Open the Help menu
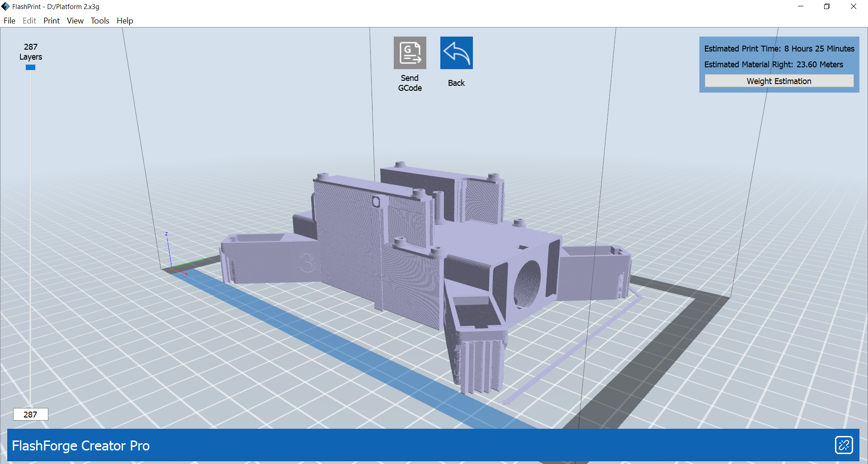The image size is (868, 464). click(125, 21)
